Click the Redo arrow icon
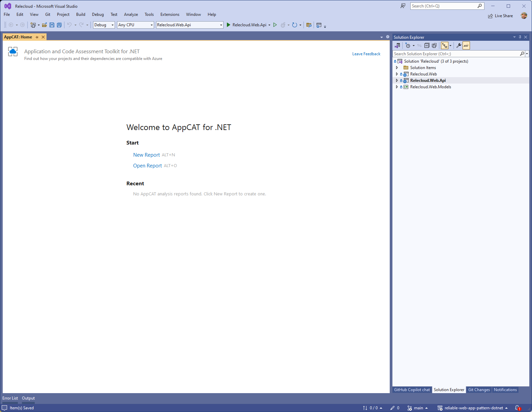The width and height of the screenshot is (532, 412). point(81,25)
